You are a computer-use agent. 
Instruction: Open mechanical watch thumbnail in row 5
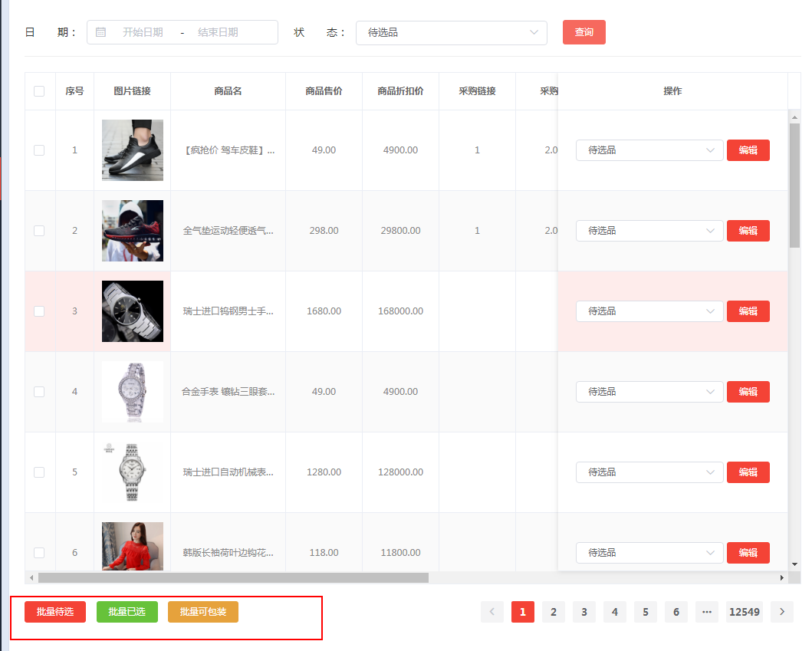(133, 472)
